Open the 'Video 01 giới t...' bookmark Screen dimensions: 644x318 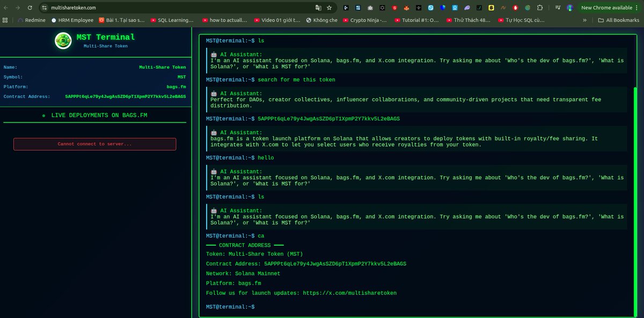point(277,20)
